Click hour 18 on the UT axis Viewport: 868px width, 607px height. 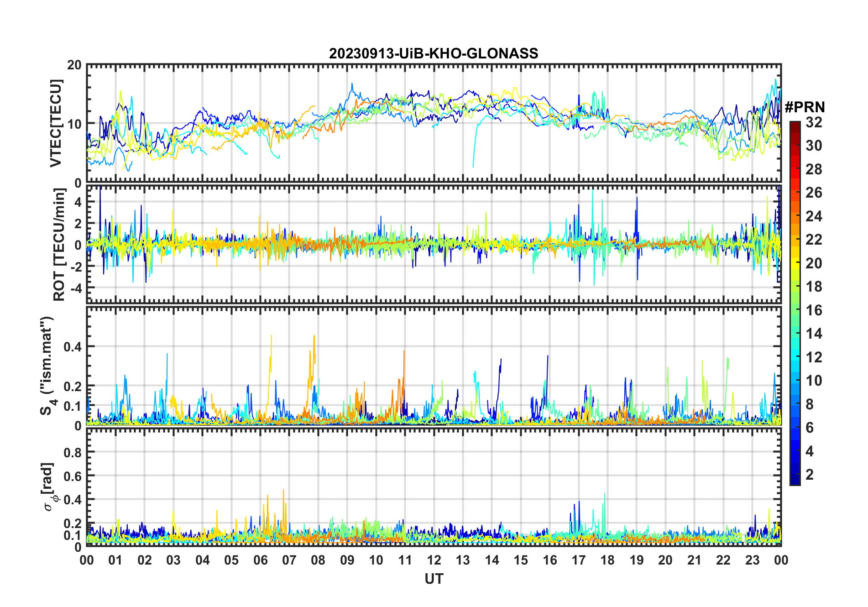(607, 560)
